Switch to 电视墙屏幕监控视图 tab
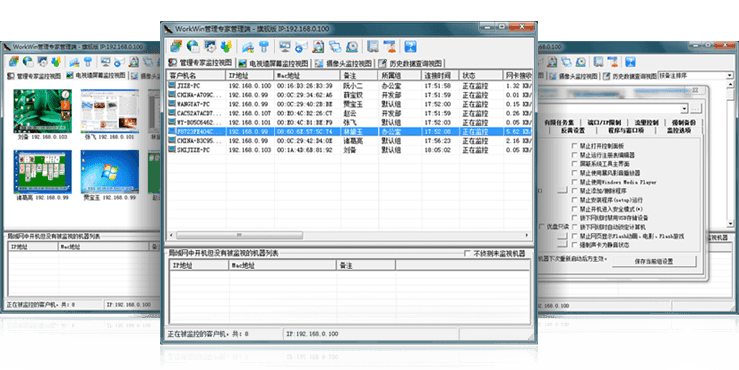This screenshot has height=370, width=739. pos(273,63)
